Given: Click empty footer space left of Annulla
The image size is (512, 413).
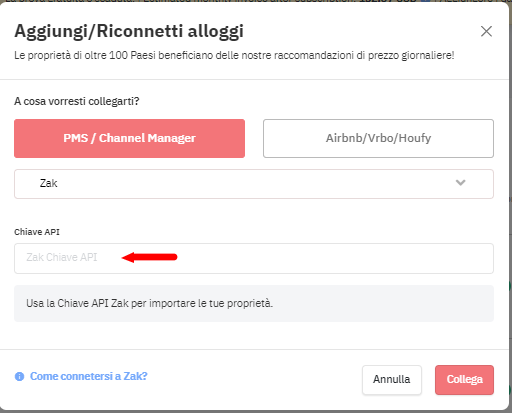Looking at the screenshot, I should tap(253, 380).
